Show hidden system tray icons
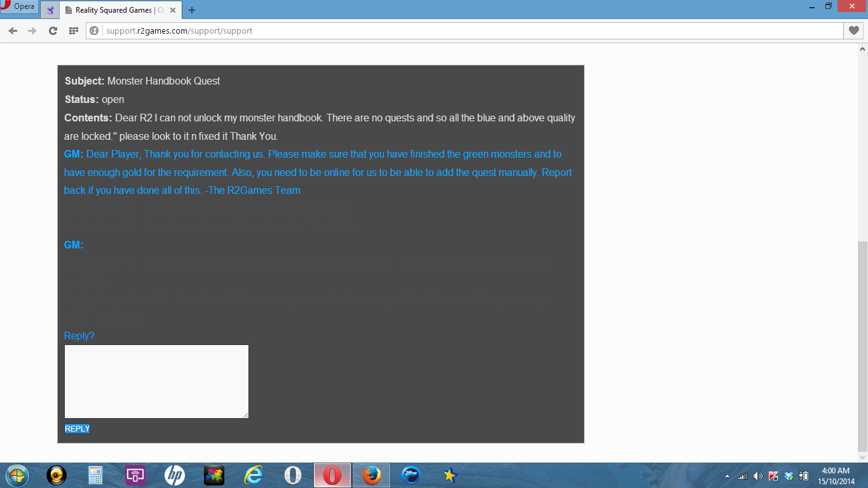The height and width of the screenshot is (488, 868). [x=727, y=476]
